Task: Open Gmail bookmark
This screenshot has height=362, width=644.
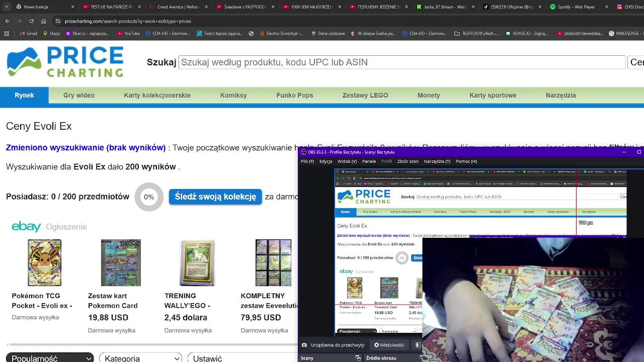Action: tap(28, 34)
